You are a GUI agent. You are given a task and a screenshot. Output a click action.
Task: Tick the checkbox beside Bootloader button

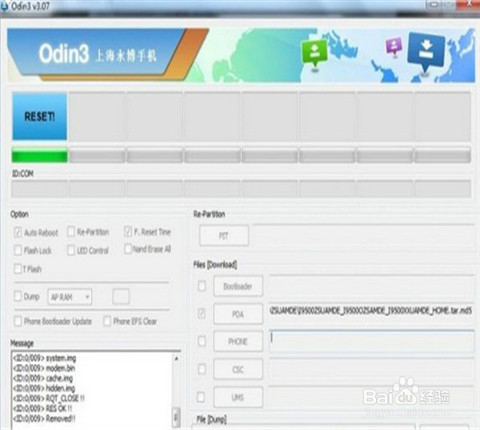click(202, 286)
